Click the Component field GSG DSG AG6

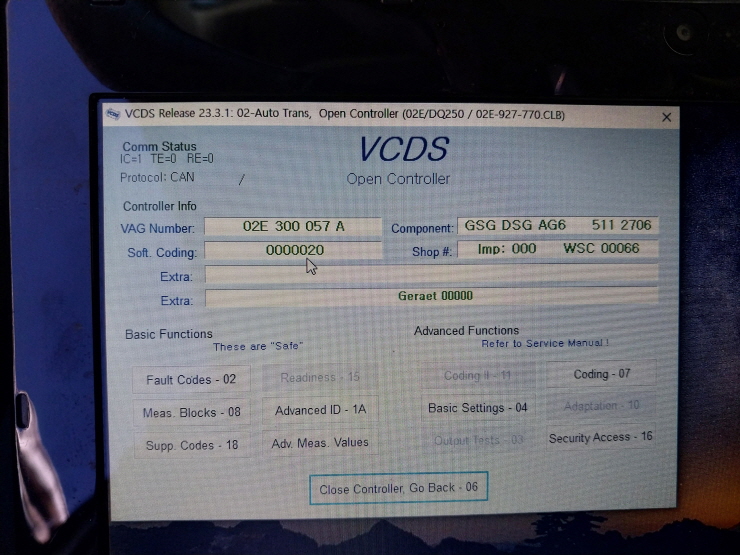pyautogui.click(x=557, y=225)
